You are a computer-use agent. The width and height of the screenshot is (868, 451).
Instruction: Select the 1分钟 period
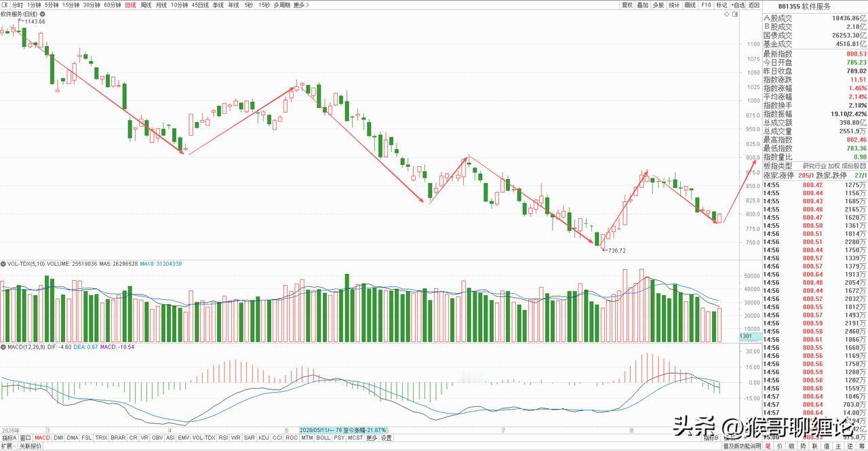pos(34,5)
